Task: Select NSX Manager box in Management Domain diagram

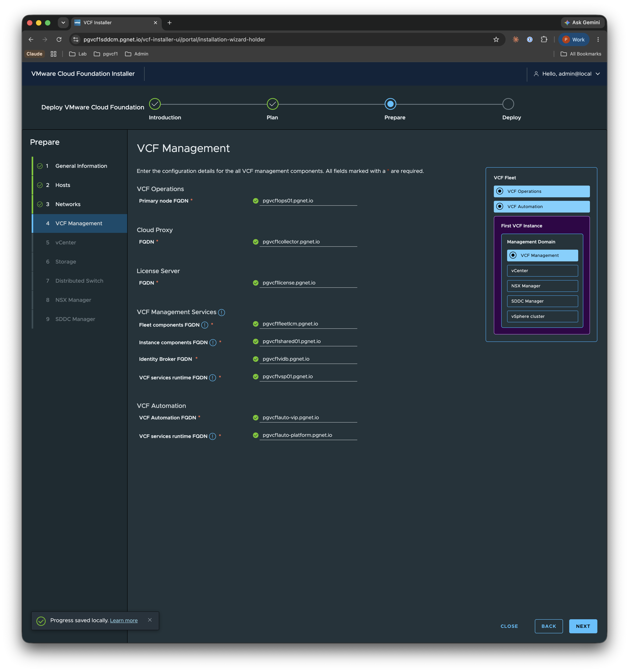Action: pos(542,286)
